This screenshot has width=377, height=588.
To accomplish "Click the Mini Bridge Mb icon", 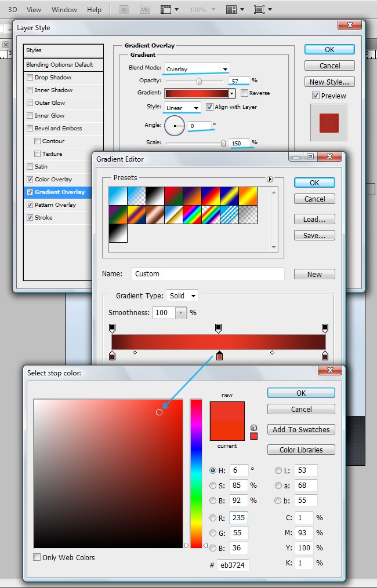I will coord(145,10).
